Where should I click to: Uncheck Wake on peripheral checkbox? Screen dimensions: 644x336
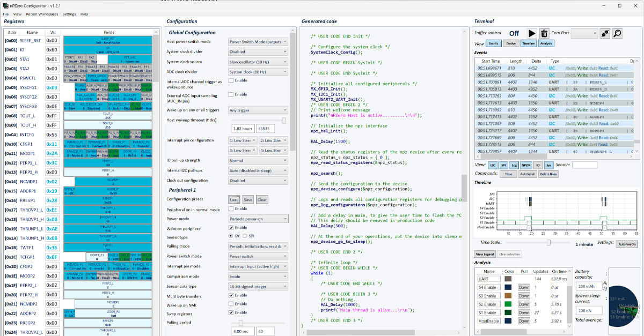tap(231, 228)
